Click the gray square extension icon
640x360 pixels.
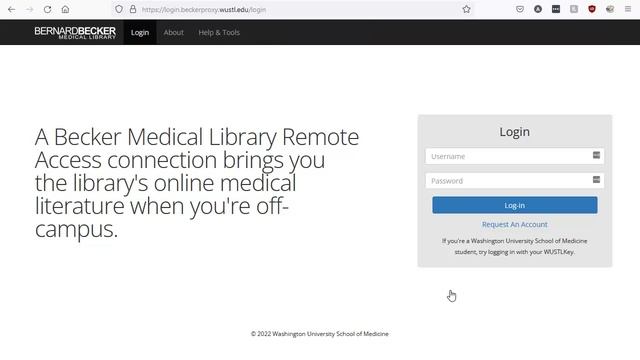click(574, 9)
